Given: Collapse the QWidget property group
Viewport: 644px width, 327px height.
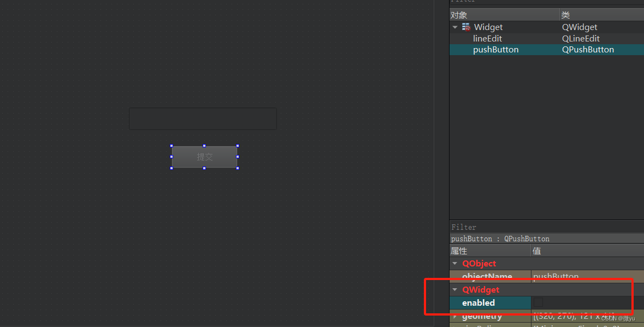Looking at the screenshot, I should 454,290.
